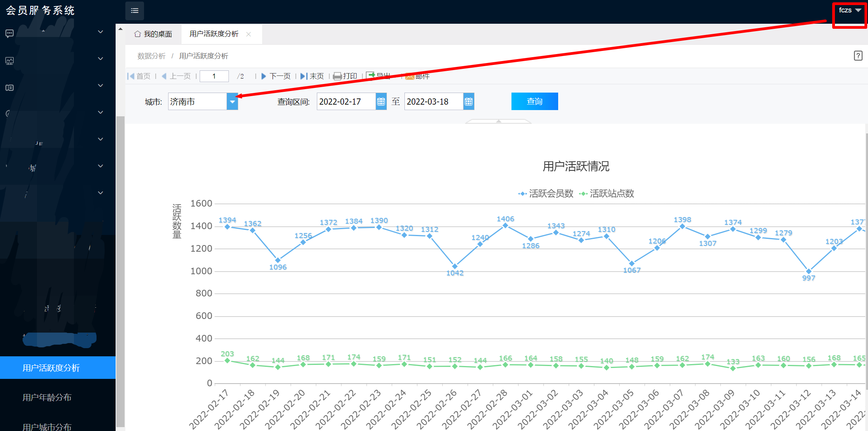Open the end date calendar picker icon
This screenshot has height=431, width=868.
(469, 102)
